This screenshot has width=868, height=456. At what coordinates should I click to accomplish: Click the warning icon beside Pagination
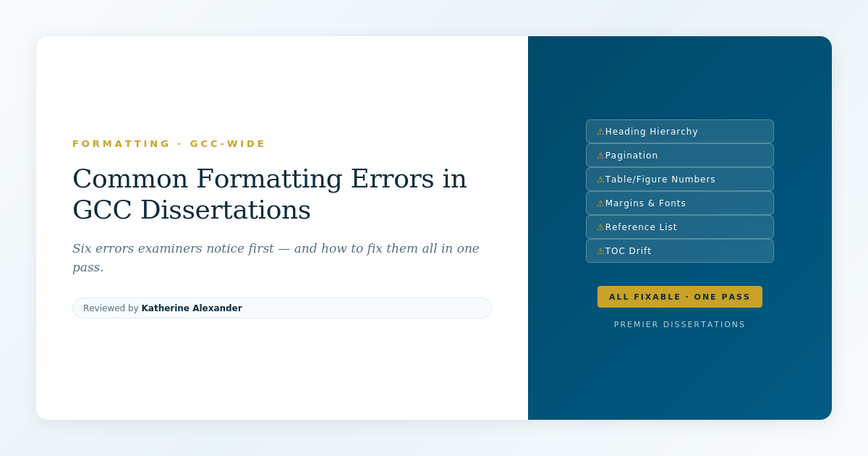click(x=600, y=156)
